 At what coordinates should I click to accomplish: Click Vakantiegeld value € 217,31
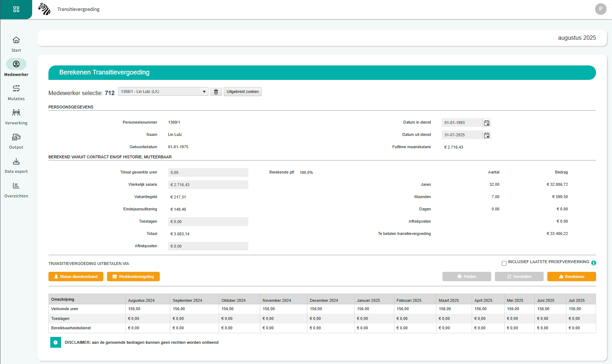point(178,197)
